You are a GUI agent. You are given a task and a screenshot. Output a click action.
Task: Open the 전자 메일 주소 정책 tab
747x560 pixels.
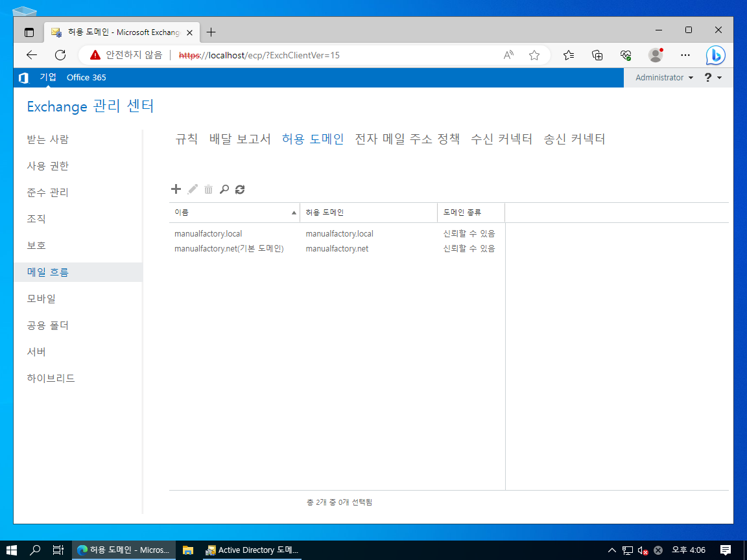407,139
